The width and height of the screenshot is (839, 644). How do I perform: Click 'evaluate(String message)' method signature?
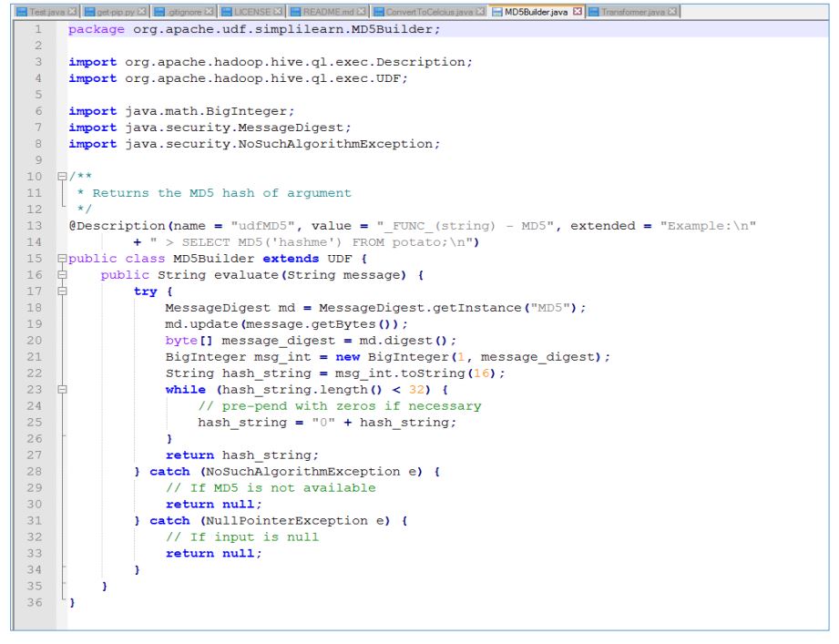point(310,275)
